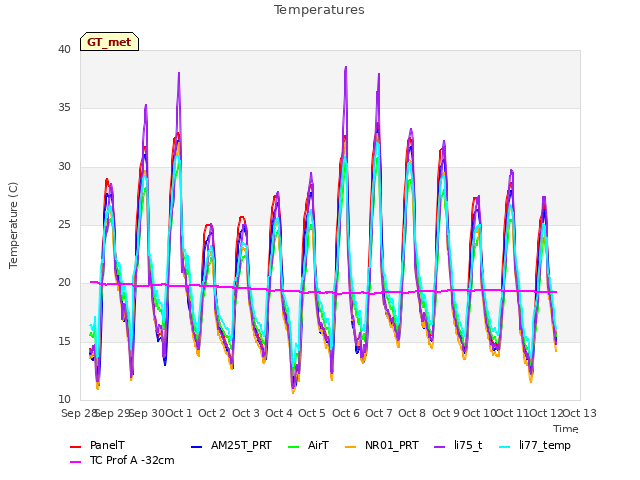Click the Oct 13 x-axis tick label
640x480 pixels.
tap(580, 413)
